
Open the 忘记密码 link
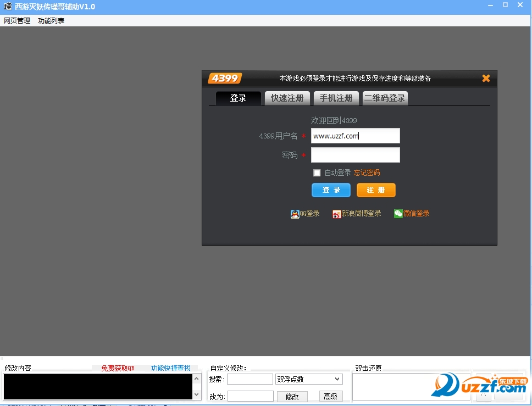(x=367, y=173)
